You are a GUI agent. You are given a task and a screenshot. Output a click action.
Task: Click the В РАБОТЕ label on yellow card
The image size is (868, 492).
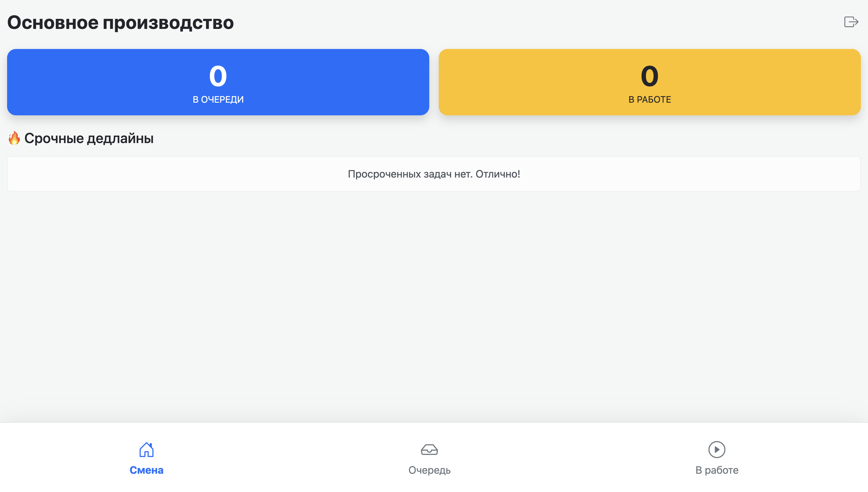tap(649, 99)
